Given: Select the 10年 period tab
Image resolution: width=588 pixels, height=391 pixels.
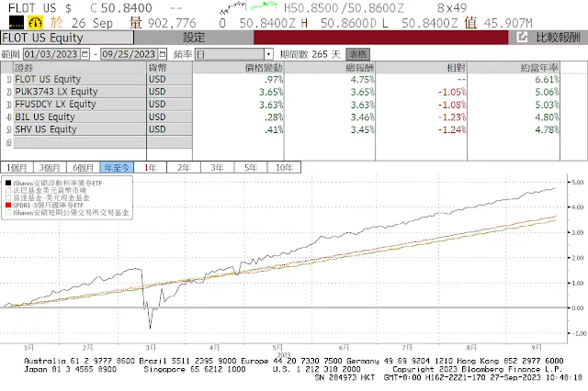Looking at the screenshot, I should click(284, 167).
